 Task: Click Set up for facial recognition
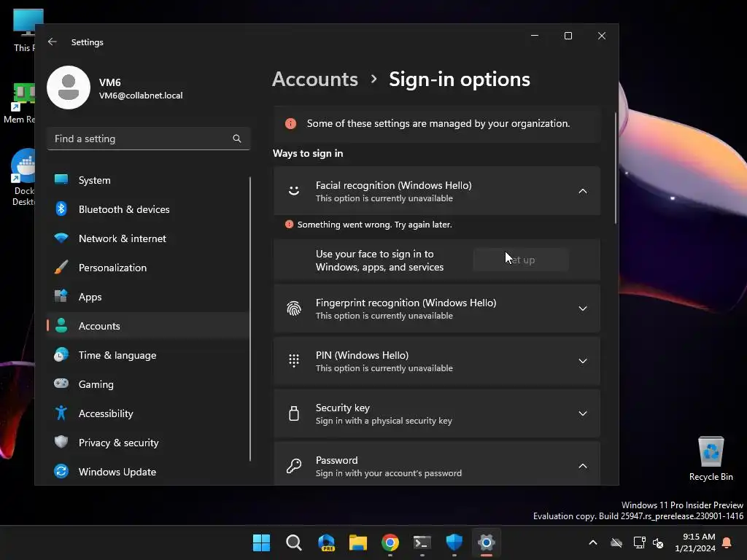pos(521,260)
